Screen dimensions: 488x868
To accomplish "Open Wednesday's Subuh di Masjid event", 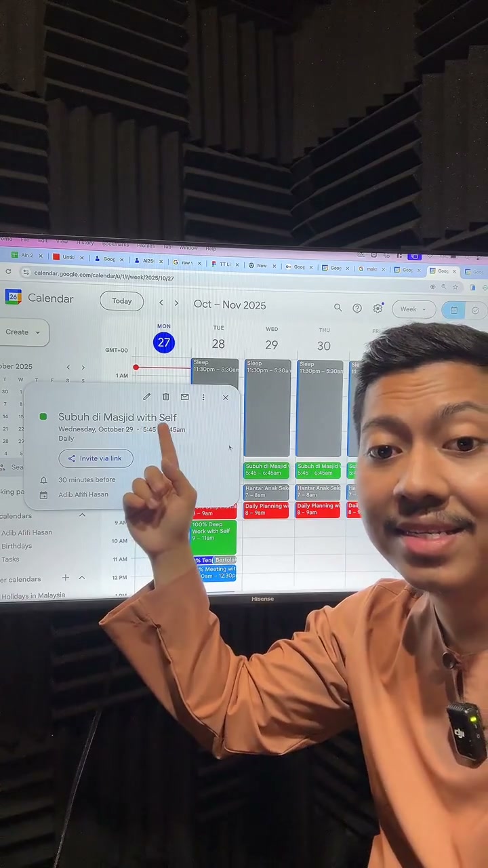I will (x=266, y=470).
